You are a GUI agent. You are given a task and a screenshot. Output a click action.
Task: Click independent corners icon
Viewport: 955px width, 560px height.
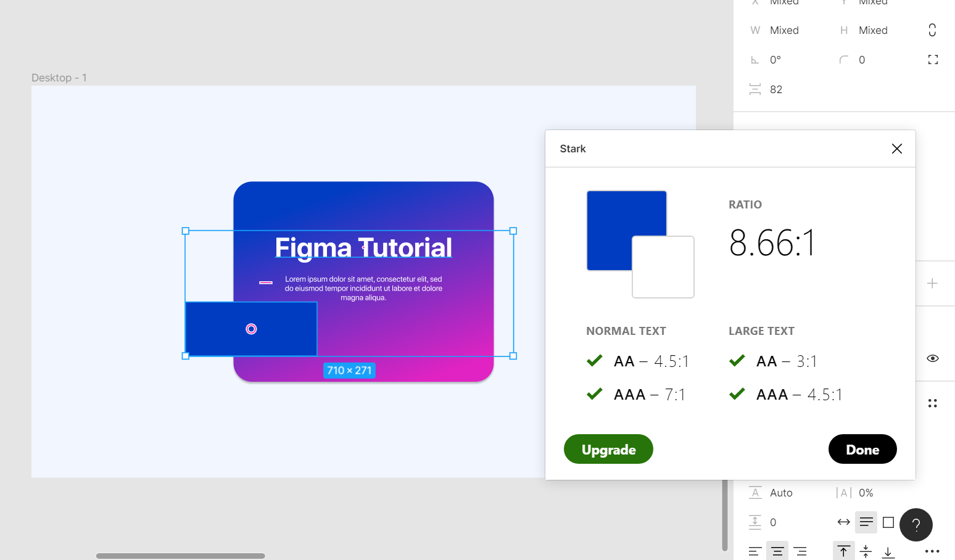click(933, 60)
